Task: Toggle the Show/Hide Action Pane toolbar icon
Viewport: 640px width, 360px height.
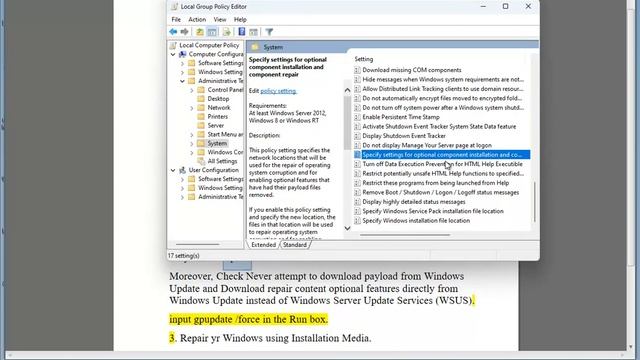Action: tap(253, 32)
